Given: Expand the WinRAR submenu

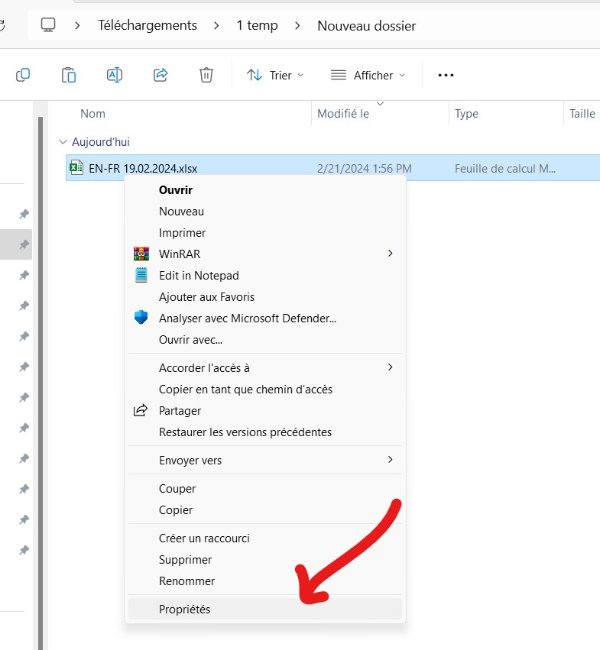Looking at the screenshot, I should (x=390, y=254).
